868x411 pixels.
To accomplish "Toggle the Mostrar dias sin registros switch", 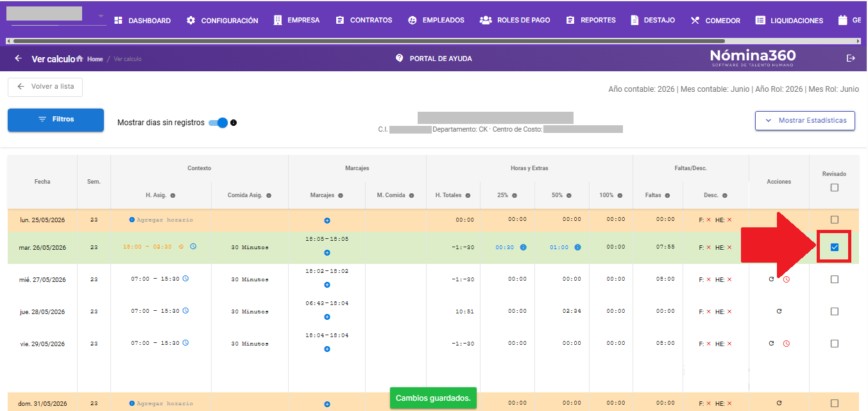I will click(x=218, y=123).
